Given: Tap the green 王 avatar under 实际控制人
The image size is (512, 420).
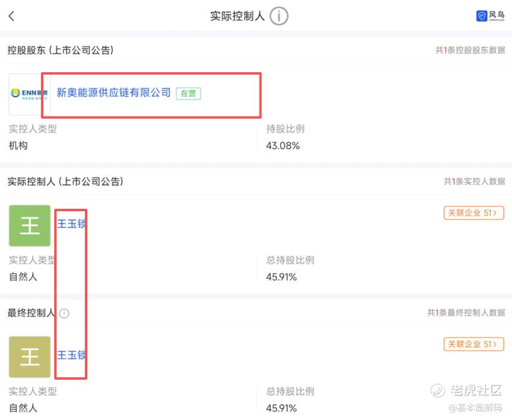Looking at the screenshot, I should [30, 226].
